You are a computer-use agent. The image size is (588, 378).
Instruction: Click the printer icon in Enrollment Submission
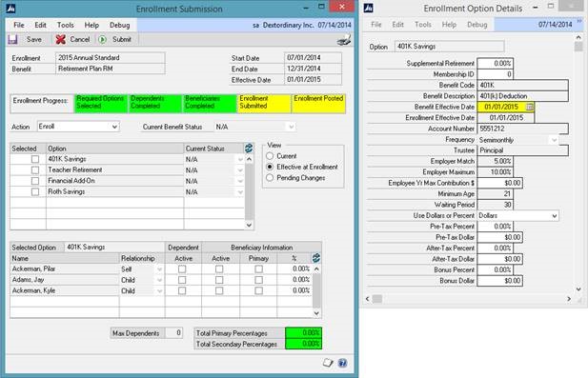pyautogui.click(x=344, y=40)
